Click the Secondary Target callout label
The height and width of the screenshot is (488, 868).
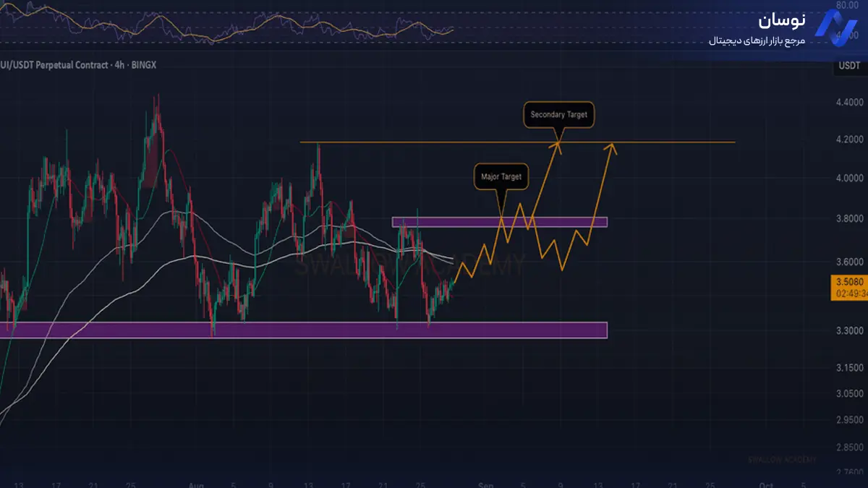558,115
